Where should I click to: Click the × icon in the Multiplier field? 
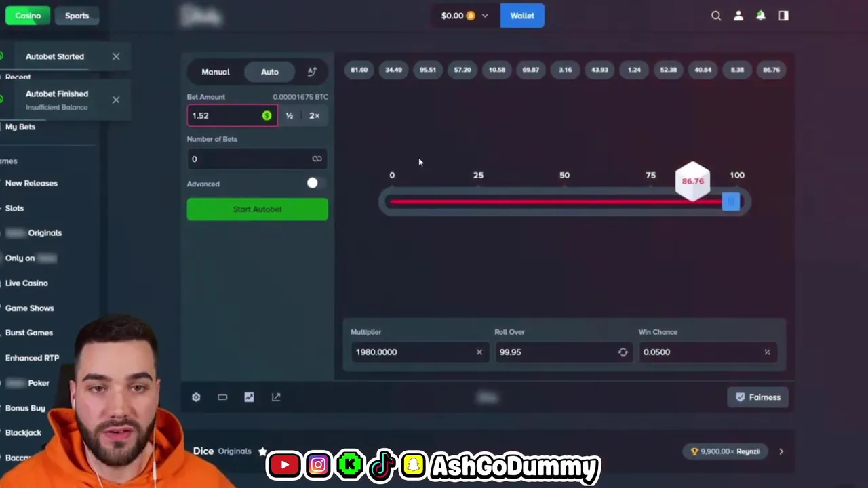tap(479, 352)
